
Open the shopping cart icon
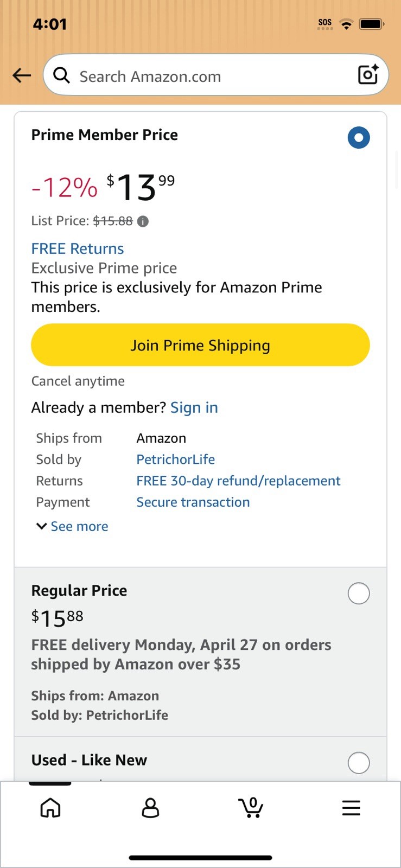click(x=251, y=808)
